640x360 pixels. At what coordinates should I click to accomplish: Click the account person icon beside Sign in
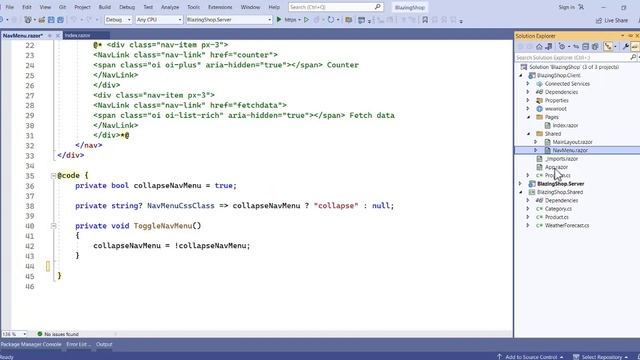pos(581,7)
